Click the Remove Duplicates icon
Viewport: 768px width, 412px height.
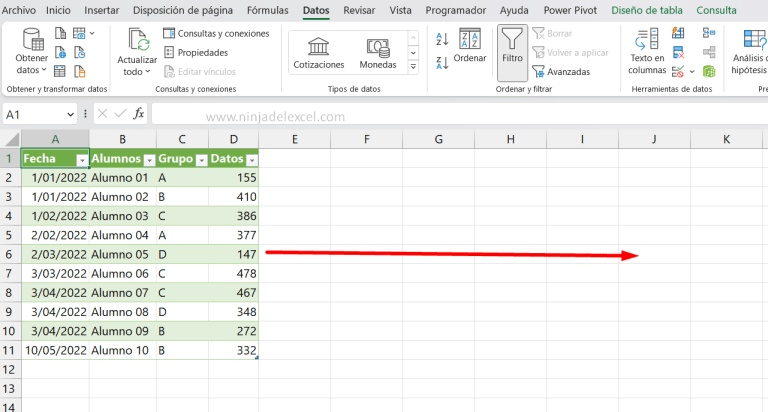coord(678,52)
